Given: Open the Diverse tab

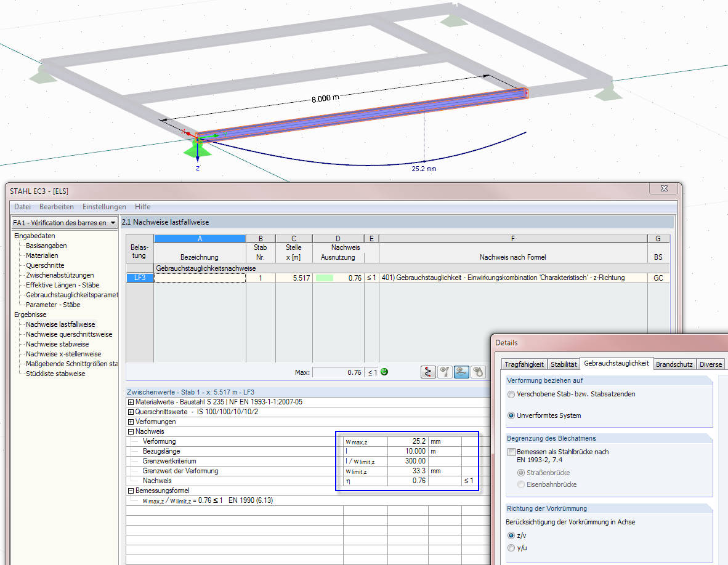Looking at the screenshot, I should click(x=711, y=364).
